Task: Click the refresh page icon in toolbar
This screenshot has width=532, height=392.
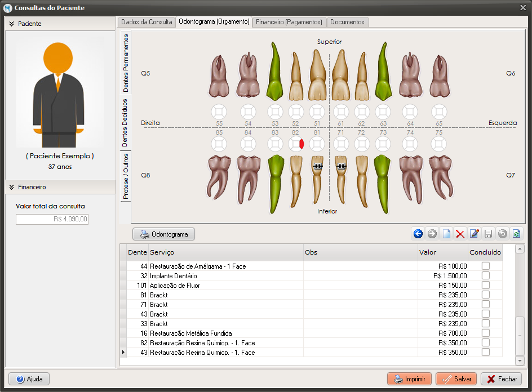Action: (x=516, y=234)
